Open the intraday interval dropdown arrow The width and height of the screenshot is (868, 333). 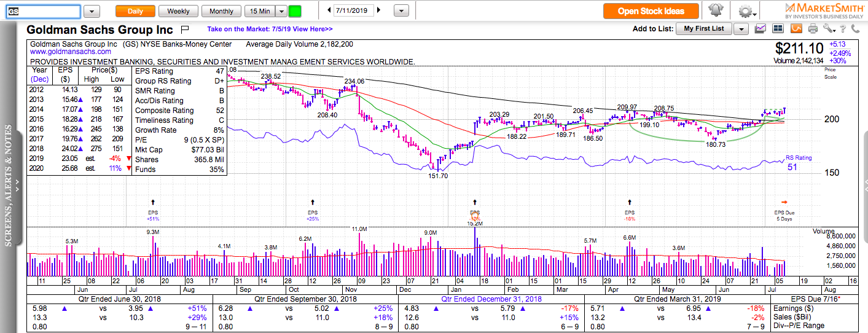point(281,11)
